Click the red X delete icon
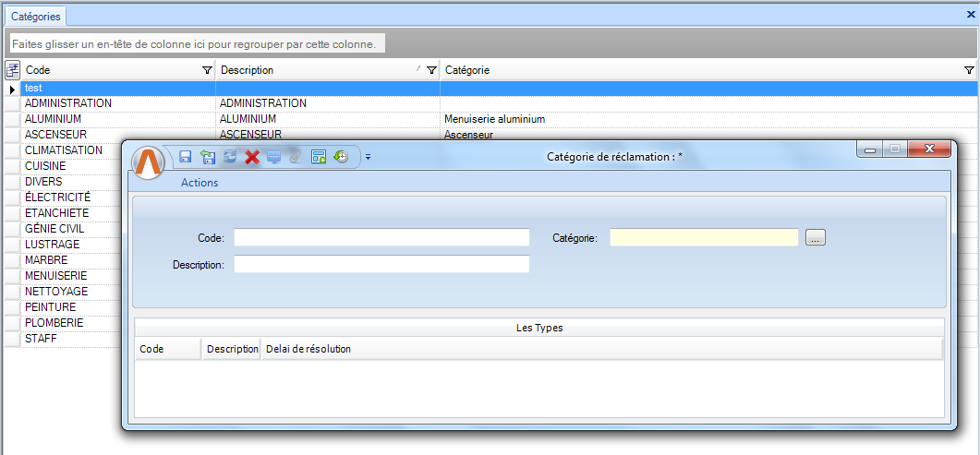The width and height of the screenshot is (980, 455). coord(251,157)
